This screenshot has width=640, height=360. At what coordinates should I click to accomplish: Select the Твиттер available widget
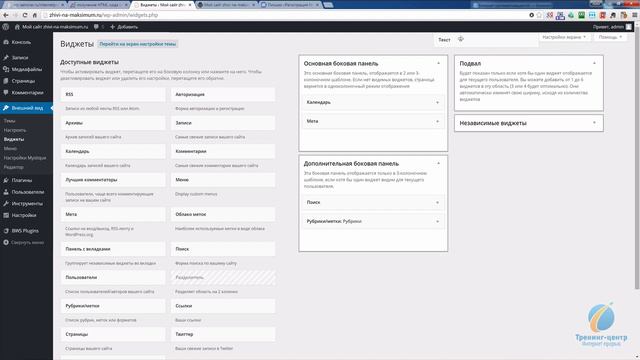coord(223,334)
